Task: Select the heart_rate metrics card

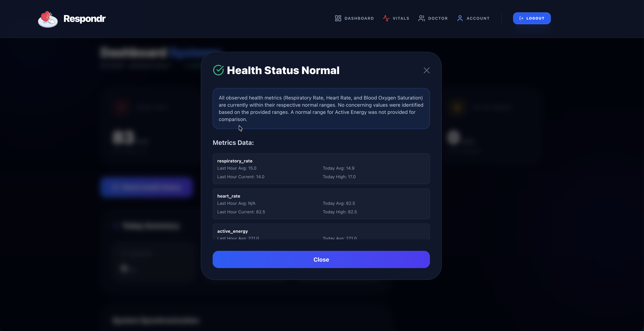Action: pyautogui.click(x=321, y=204)
